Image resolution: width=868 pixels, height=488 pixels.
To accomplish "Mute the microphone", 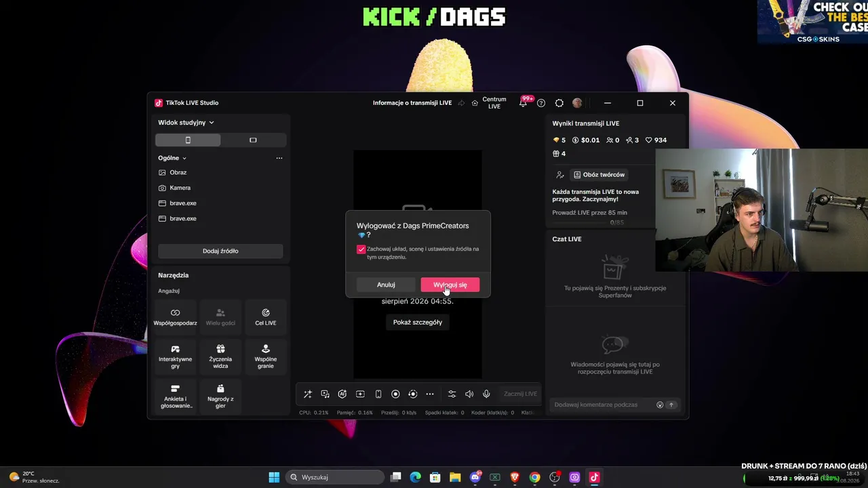I will click(x=486, y=394).
